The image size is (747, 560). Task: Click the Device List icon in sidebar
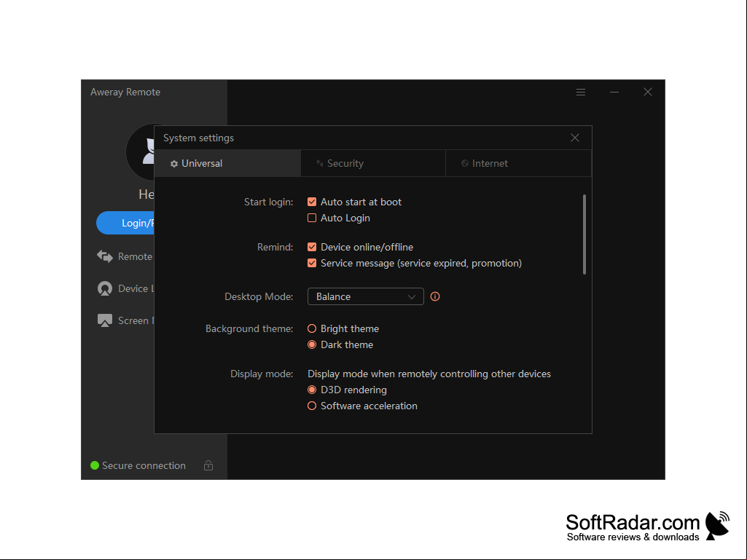coord(105,288)
